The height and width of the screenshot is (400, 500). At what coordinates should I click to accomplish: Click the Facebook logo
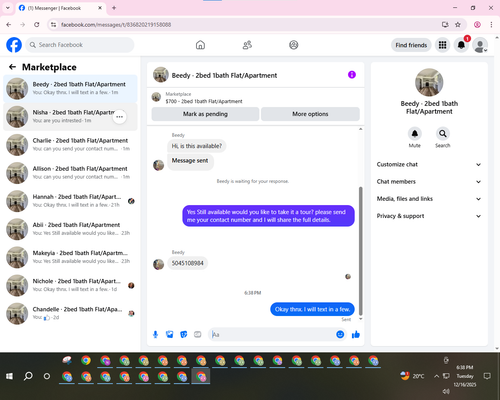coord(14,45)
